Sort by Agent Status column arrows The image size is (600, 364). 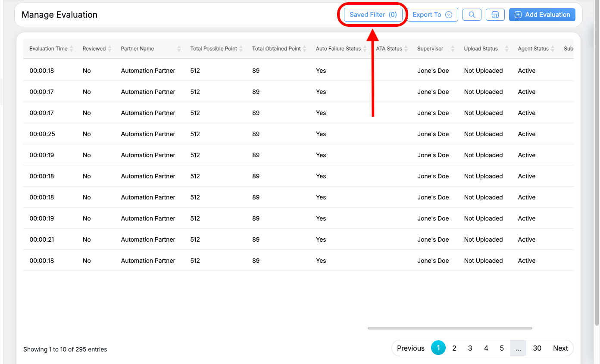[553, 49]
